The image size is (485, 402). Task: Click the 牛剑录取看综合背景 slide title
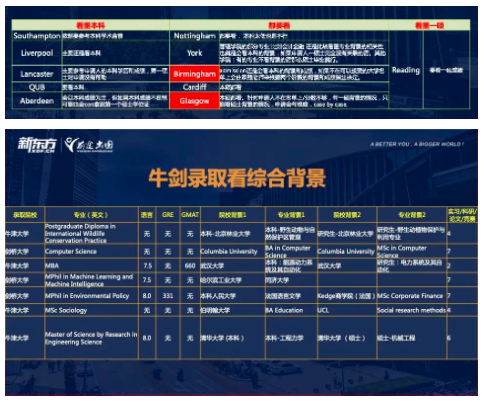click(237, 178)
